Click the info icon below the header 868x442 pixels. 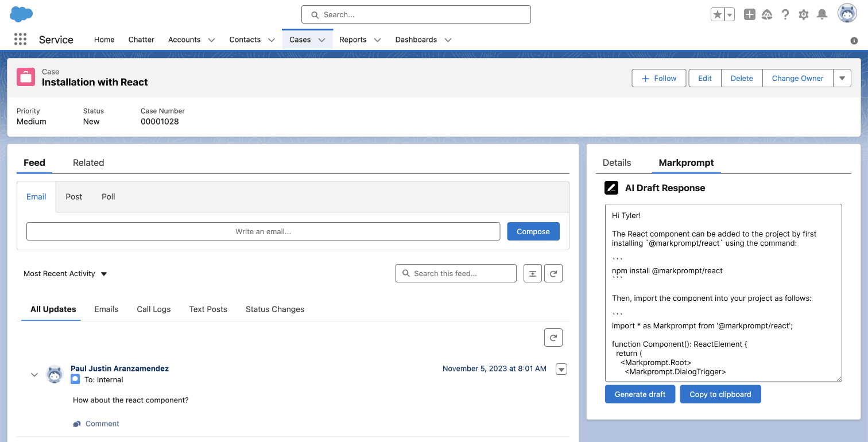[854, 41]
